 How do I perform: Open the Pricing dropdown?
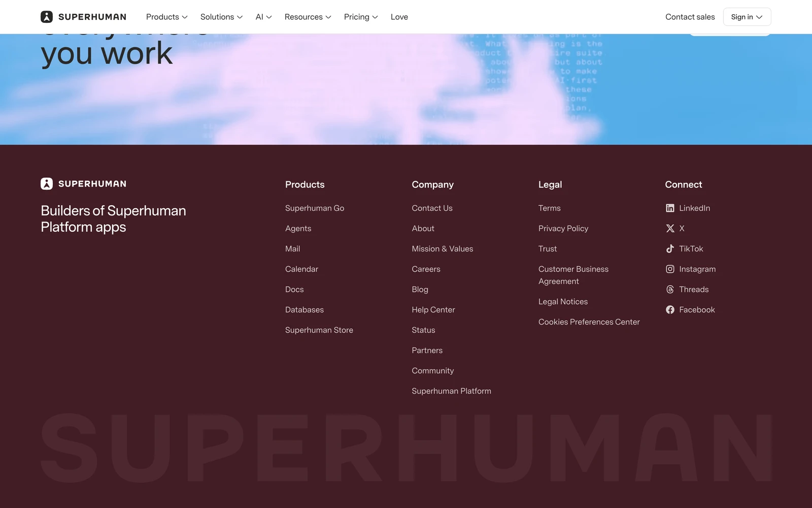pyautogui.click(x=361, y=17)
